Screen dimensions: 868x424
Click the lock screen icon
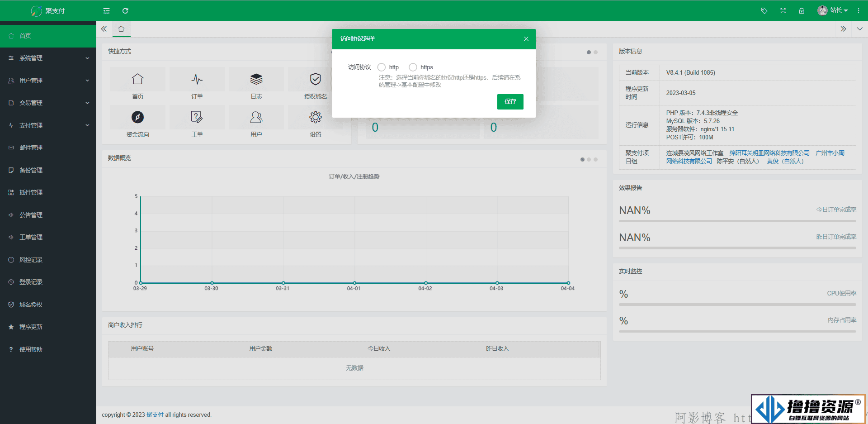(x=802, y=11)
